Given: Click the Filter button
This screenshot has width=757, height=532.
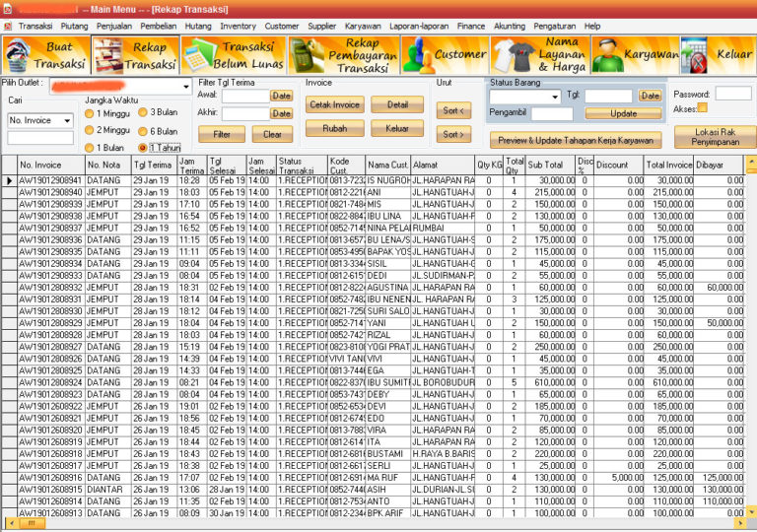Looking at the screenshot, I should tap(222, 134).
